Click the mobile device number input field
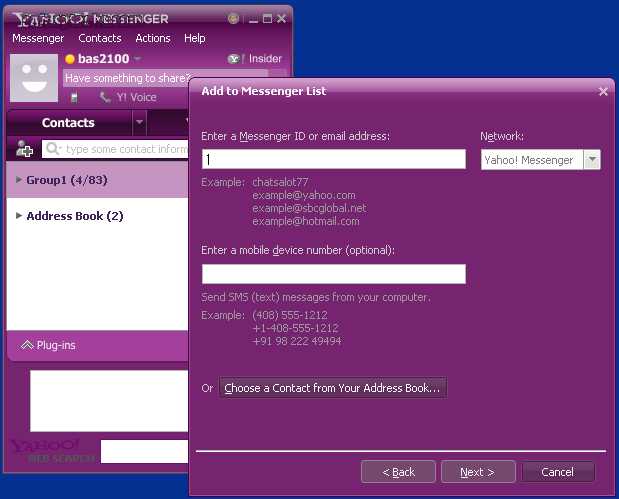Screen dimensions: 619x499 click(x=334, y=274)
